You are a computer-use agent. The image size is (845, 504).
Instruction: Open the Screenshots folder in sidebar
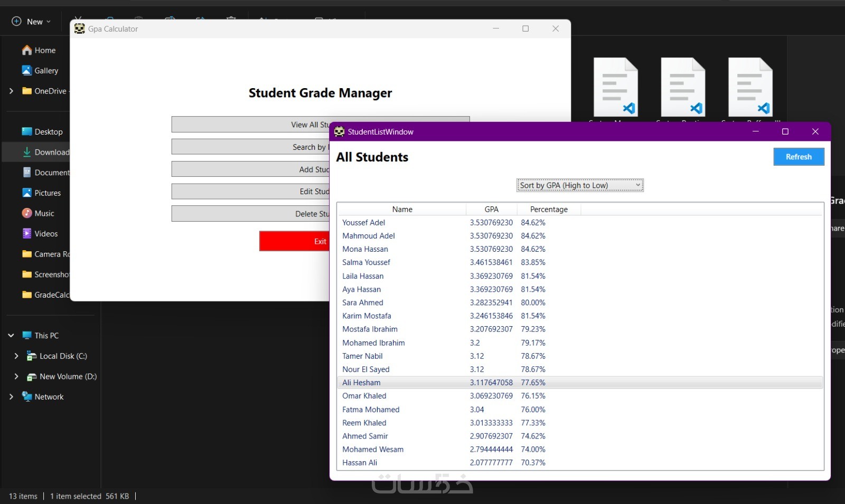[x=45, y=274]
